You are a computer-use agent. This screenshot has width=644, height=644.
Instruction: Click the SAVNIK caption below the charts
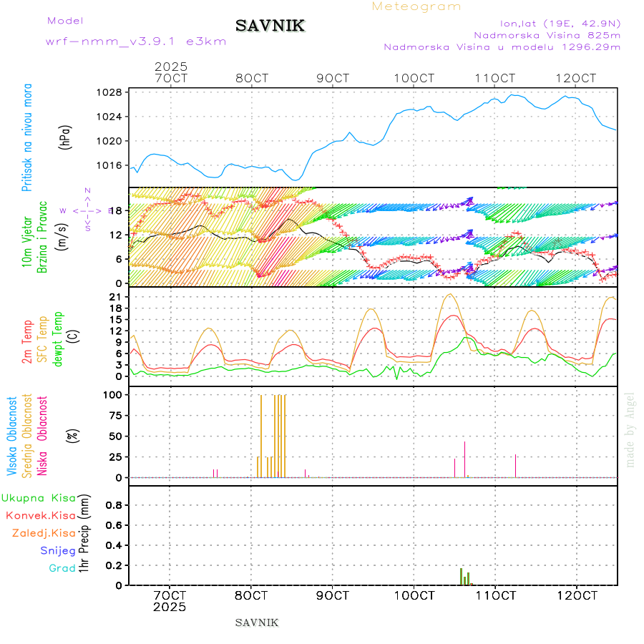click(x=257, y=623)
